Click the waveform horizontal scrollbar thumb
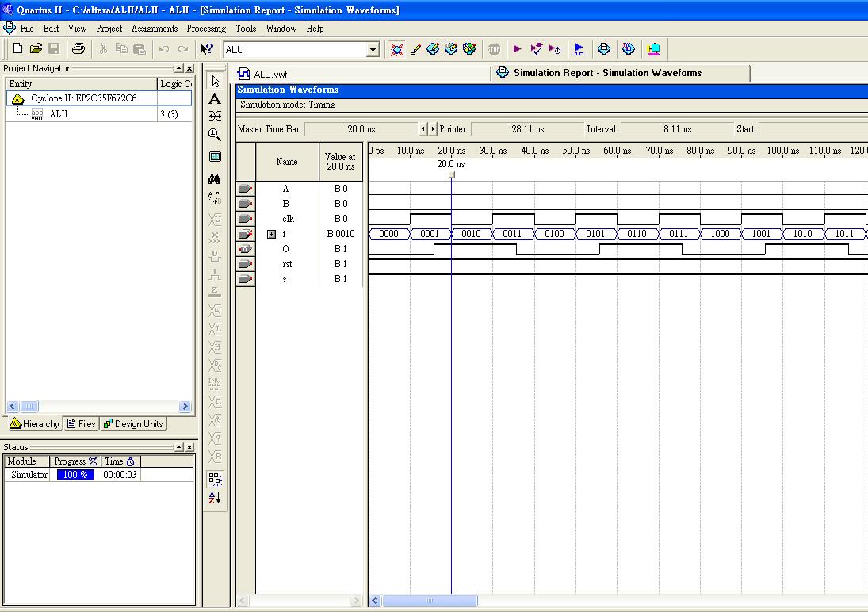The height and width of the screenshot is (612, 868). (x=429, y=601)
